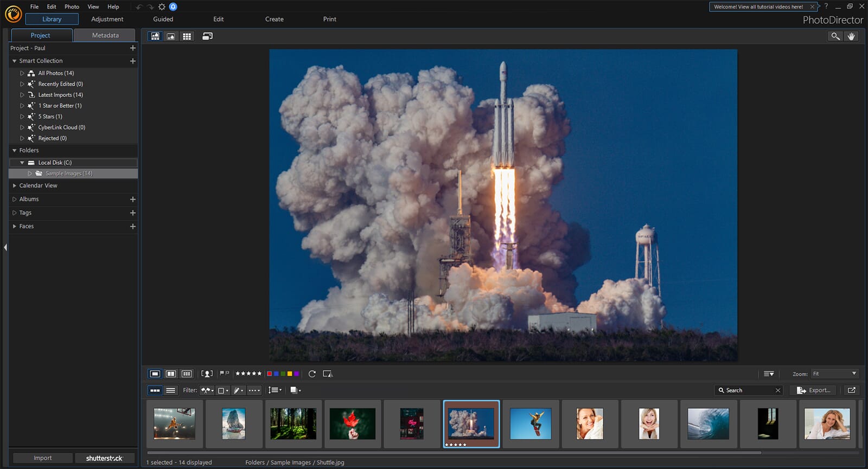This screenshot has width=868, height=469.
Task: Rotate the photo with the rotate icon
Action: click(x=312, y=374)
